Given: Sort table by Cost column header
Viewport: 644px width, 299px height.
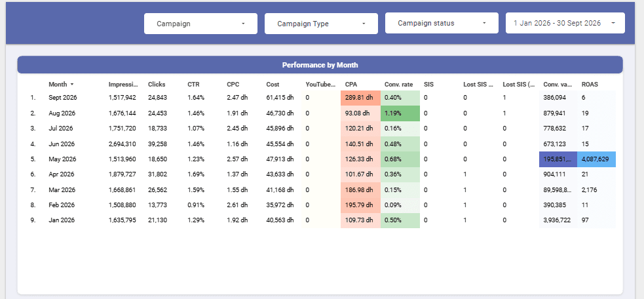Looking at the screenshot, I should pos(273,85).
